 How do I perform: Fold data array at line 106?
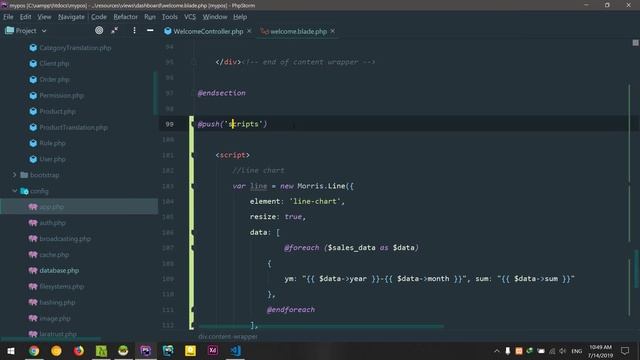coord(193,233)
